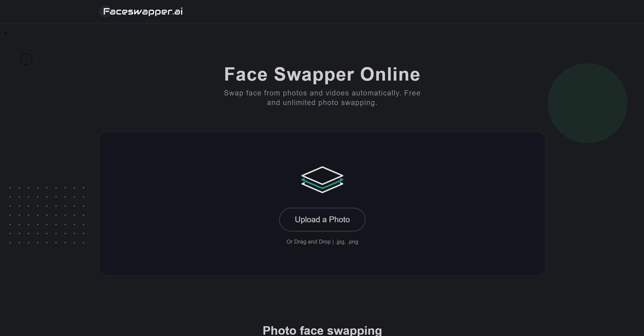Screen dimensions: 644x336
Task: Click the 'Photo face swapping' section heading
Action: pos(322,330)
